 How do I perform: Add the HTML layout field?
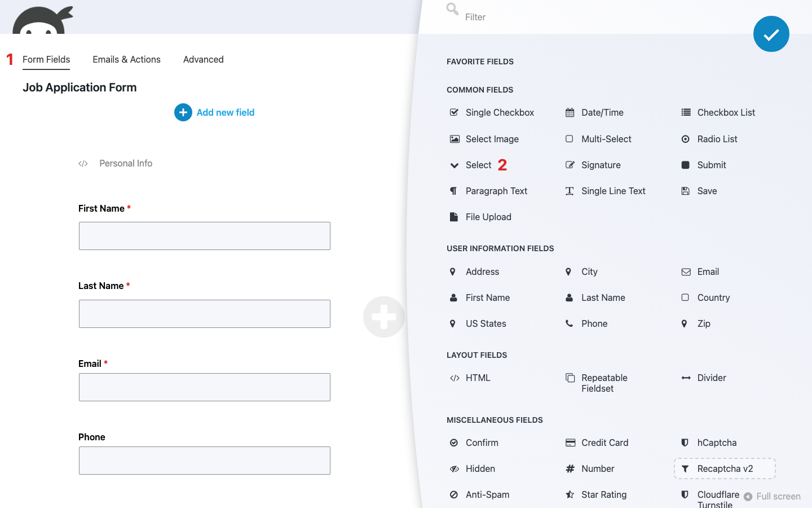click(x=470, y=378)
